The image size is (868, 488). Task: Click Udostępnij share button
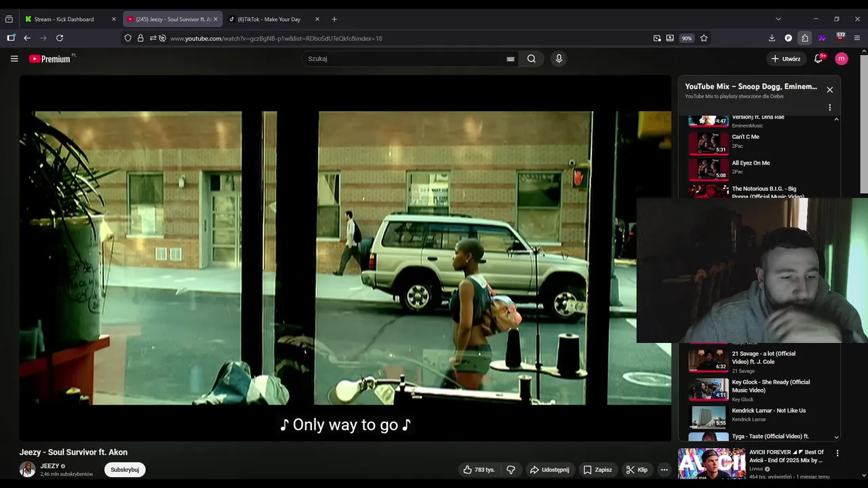point(550,470)
